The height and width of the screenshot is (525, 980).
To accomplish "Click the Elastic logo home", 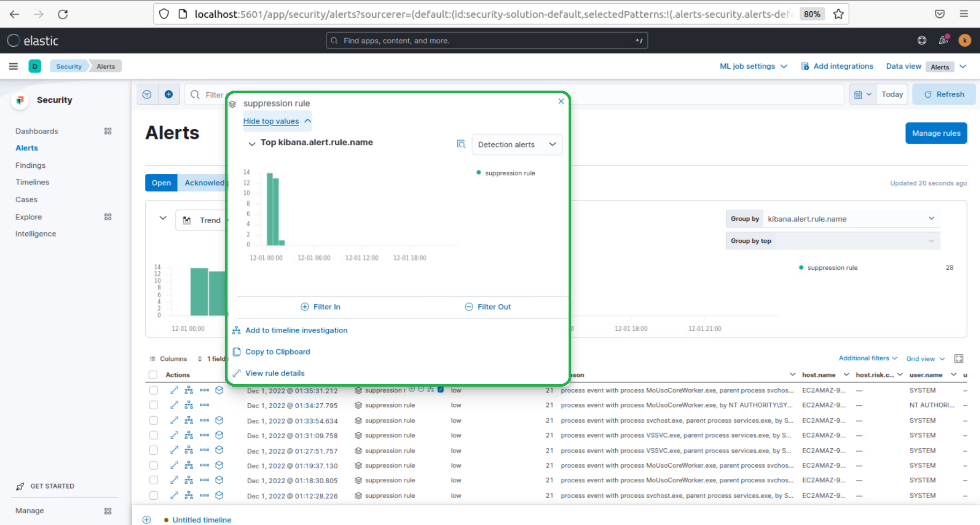I will click(x=33, y=40).
